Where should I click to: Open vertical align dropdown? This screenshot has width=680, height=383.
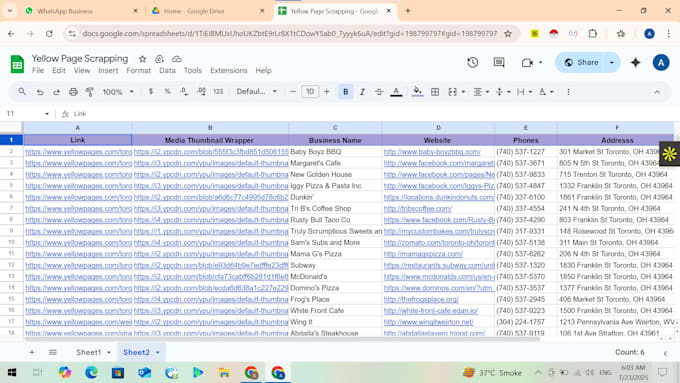pos(503,92)
